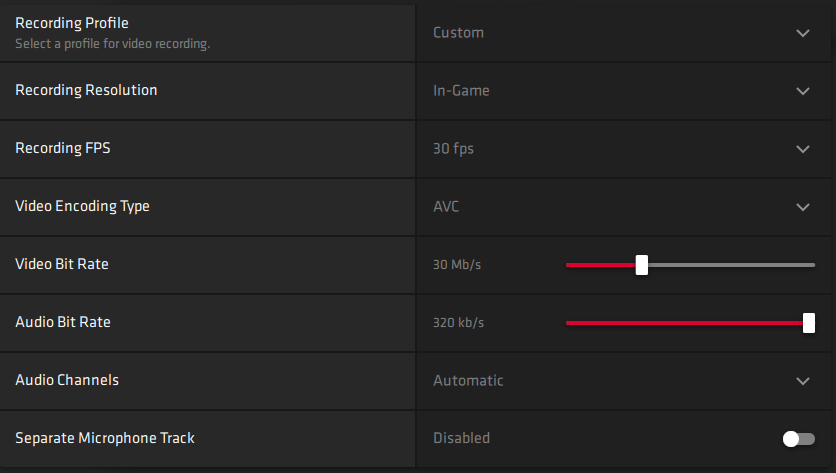Enable the Separate Microphone Track toggle
836x473 pixels.
tap(799, 439)
